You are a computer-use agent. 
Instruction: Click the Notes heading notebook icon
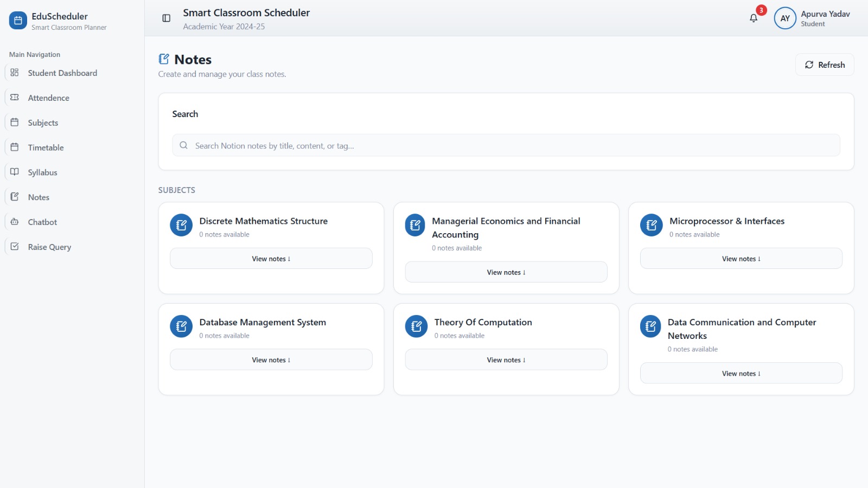click(164, 59)
